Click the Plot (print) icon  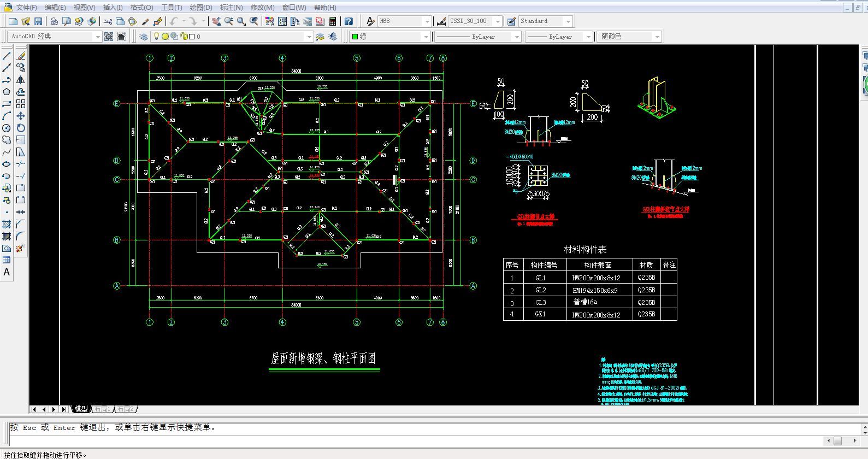coord(54,21)
